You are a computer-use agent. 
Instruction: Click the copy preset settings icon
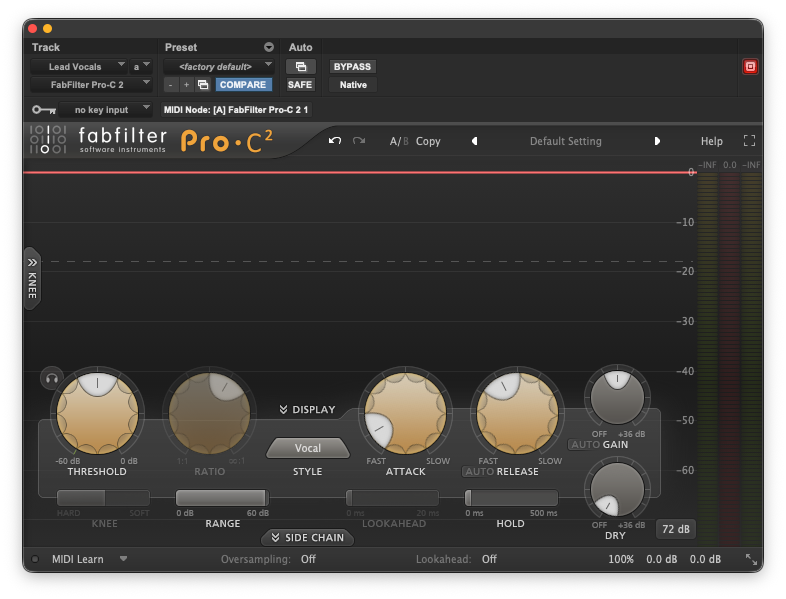[203, 85]
